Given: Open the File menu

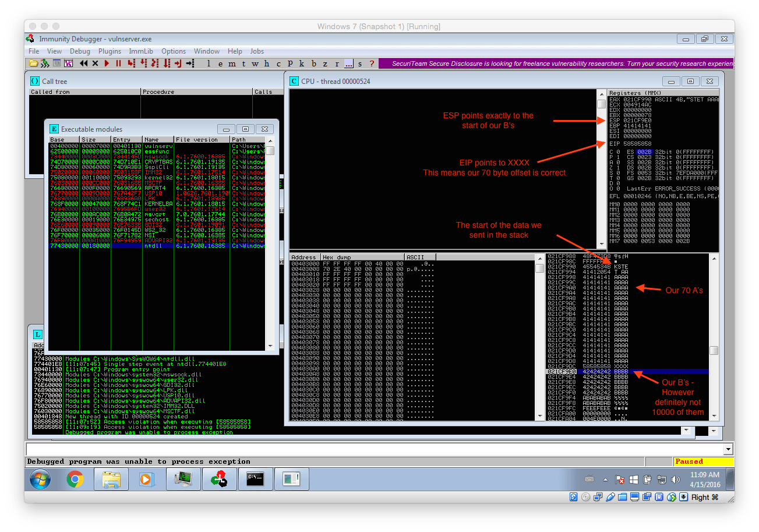Looking at the screenshot, I should pos(34,51).
